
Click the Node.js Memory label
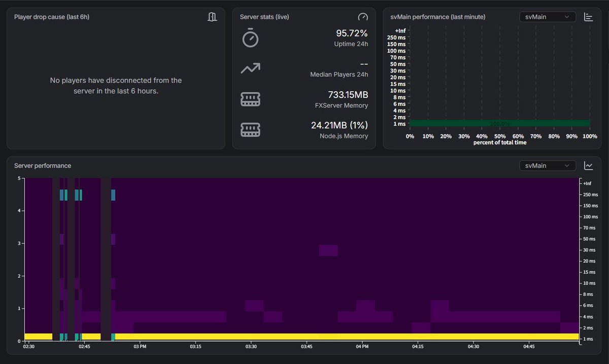coord(344,136)
